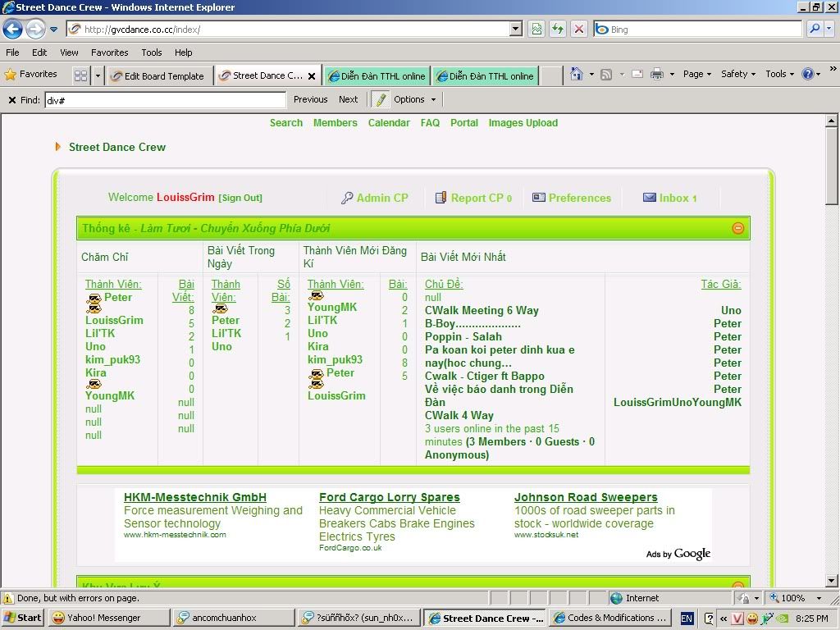This screenshot has height=630, width=840.
Task: Toggle the find highlight marker
Action: click(x=381, y=99)
